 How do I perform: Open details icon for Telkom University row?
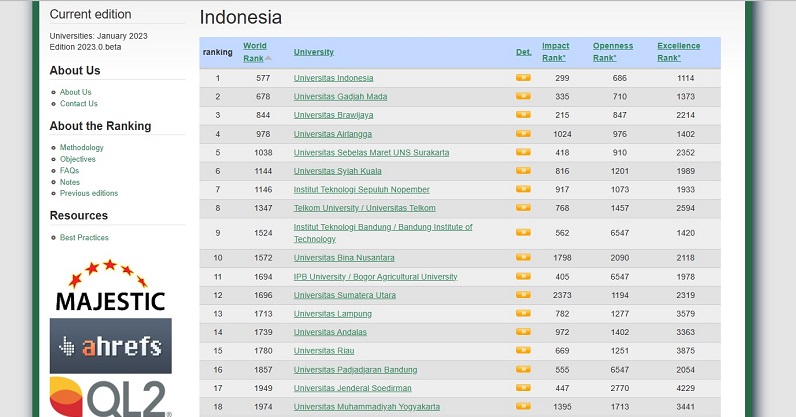click(523, 208)
